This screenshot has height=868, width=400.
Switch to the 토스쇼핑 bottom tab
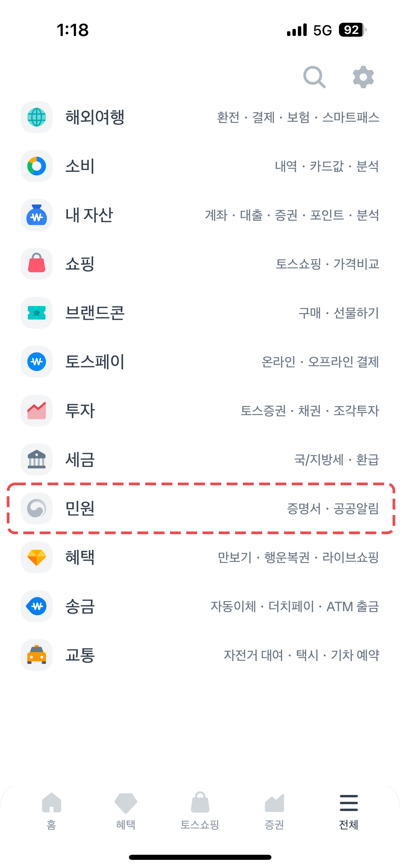200,811
